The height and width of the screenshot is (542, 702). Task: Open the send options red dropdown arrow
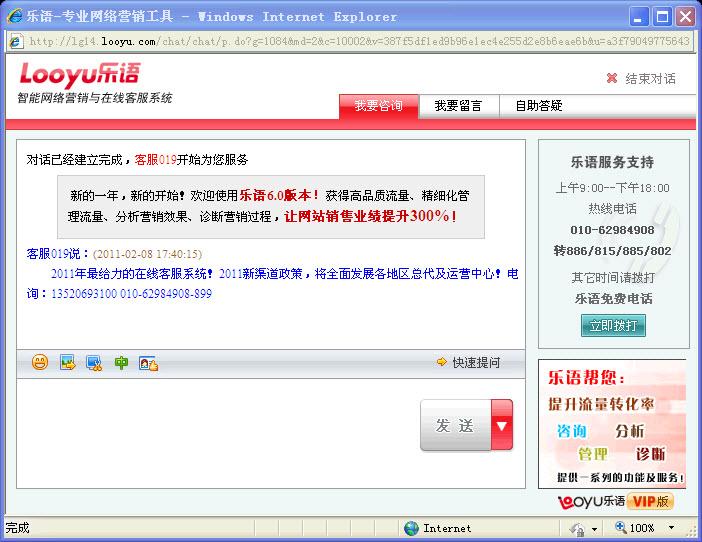pyautogui.click(x=502, y=425)
